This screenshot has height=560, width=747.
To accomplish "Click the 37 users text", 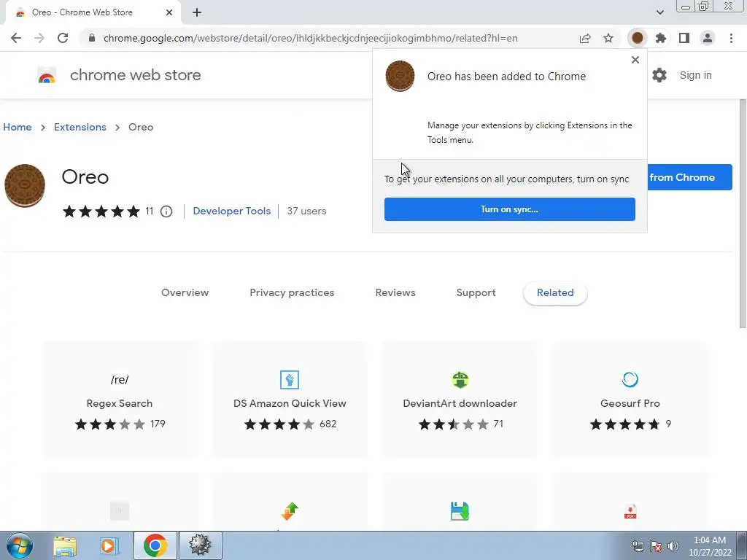I will click(x=306, y=211).
